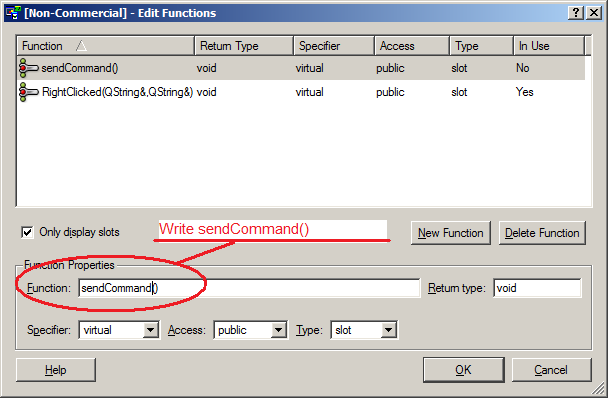Click the Function name input field

(x=249, y=288)
